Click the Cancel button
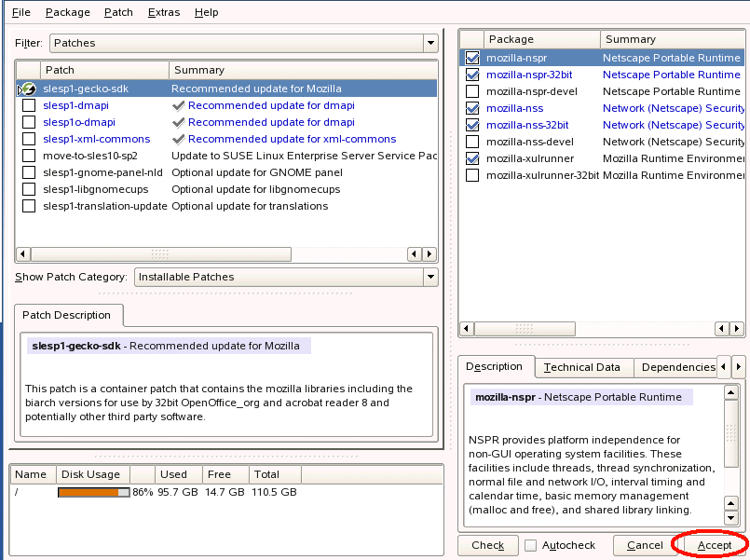 (x=645, y=546)
